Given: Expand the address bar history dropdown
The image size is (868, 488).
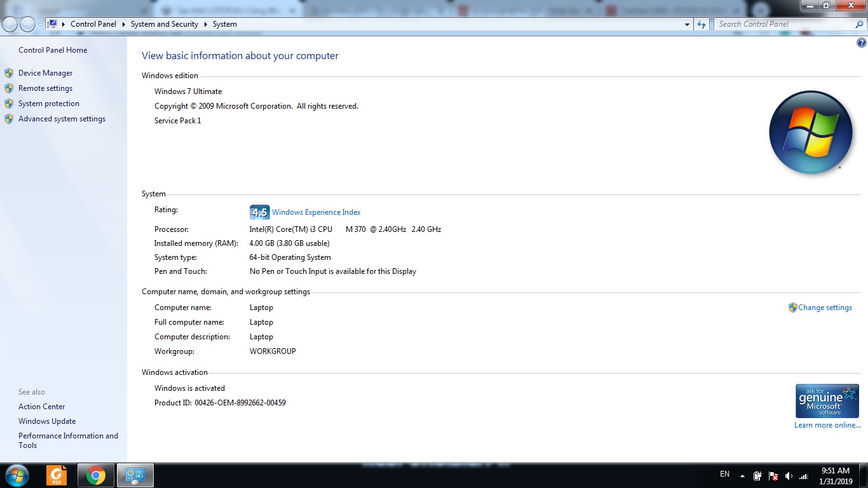Looking at the screenshot, I should [x=687, y=24].
